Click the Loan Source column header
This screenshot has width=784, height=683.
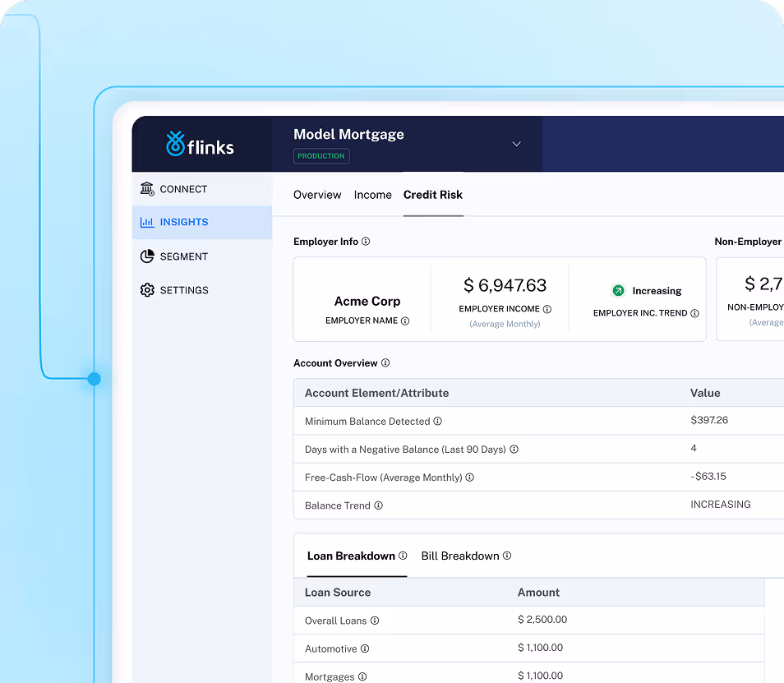338,593
